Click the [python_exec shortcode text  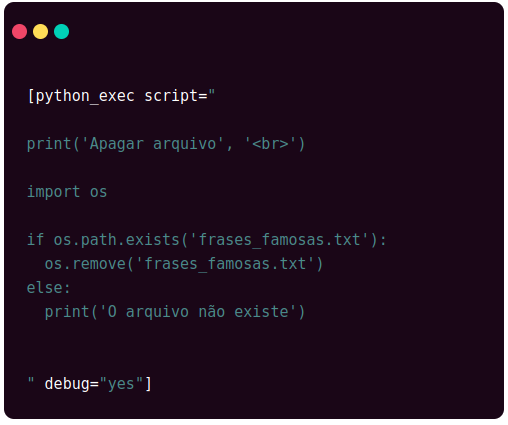click(81, 96)
